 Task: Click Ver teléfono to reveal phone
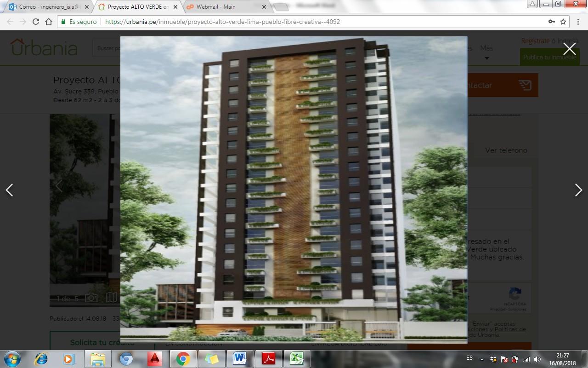(x=506, y=150)
